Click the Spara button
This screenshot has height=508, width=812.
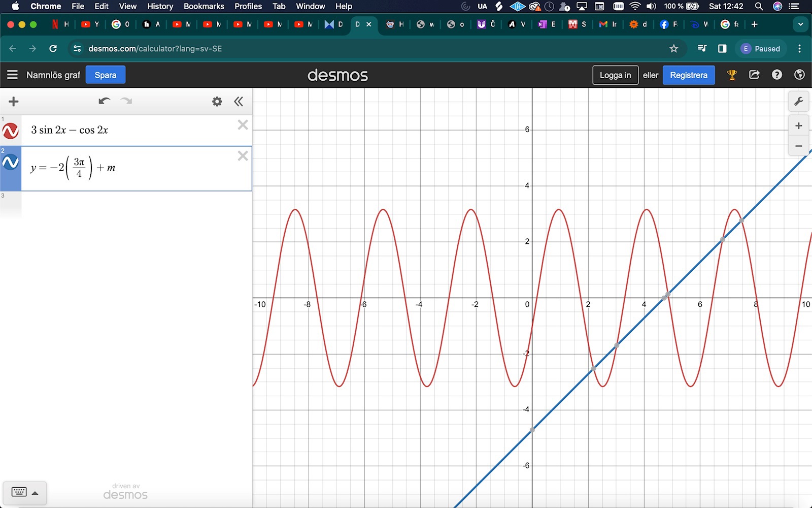pos(105,75)
